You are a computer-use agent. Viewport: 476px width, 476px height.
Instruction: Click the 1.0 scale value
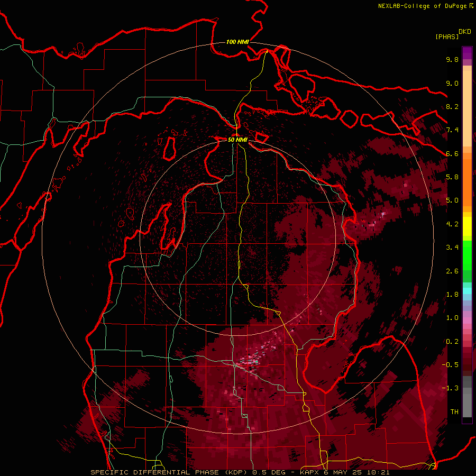point(452,318)
